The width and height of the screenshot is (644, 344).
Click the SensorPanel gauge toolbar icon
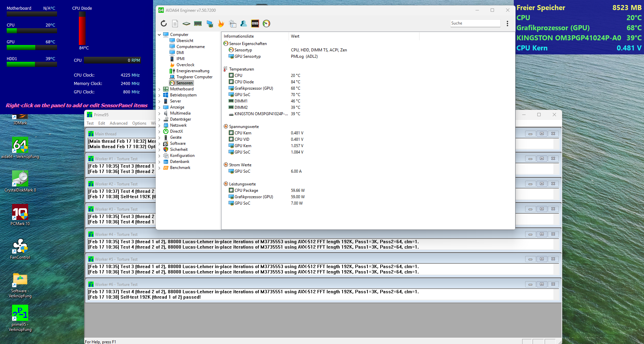click(266, 23)
